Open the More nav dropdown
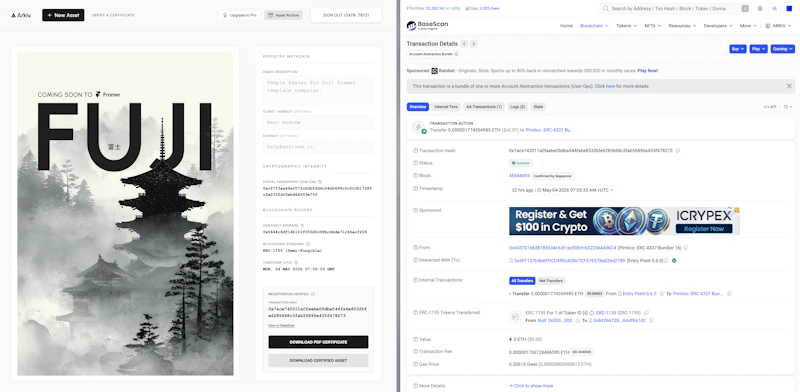This screenshot has width=800, height=392. 747,26
